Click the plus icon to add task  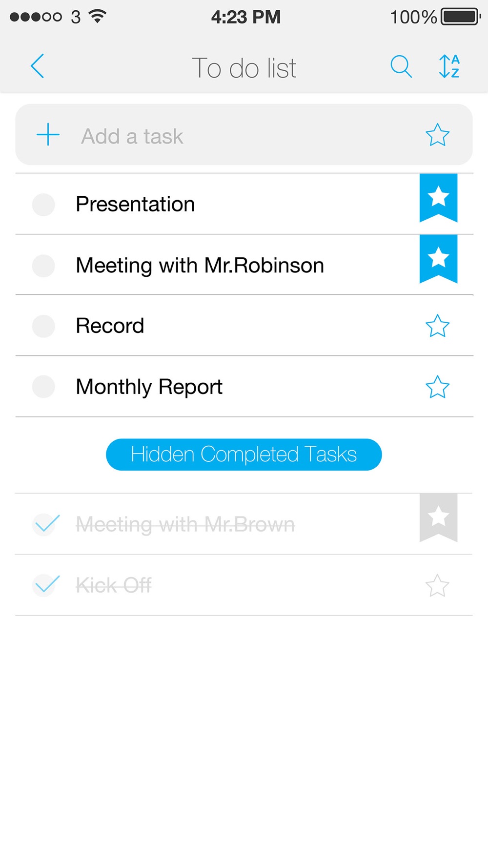(48, 135)
